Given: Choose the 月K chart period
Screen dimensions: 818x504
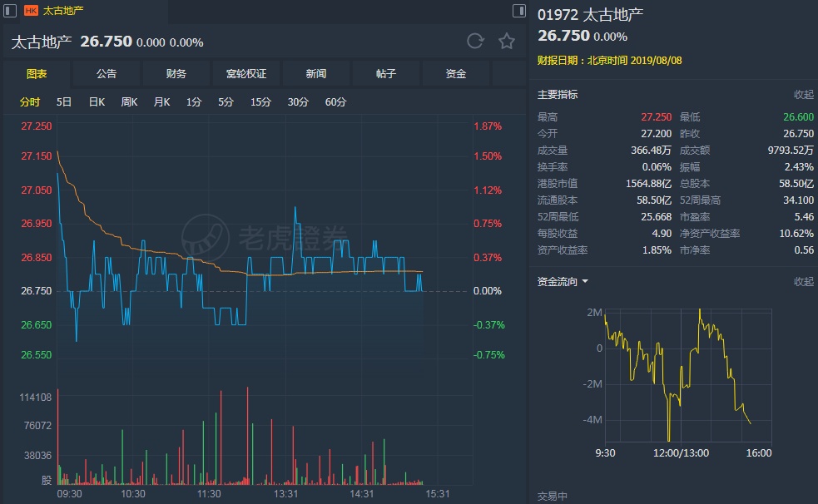Looking at the screenshot, I should pyautogui.click(x=161, y=102).
